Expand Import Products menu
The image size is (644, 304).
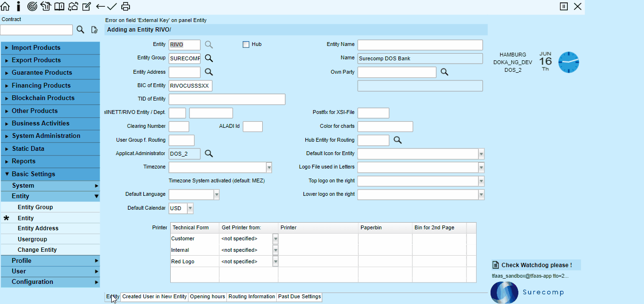[50, 48]
